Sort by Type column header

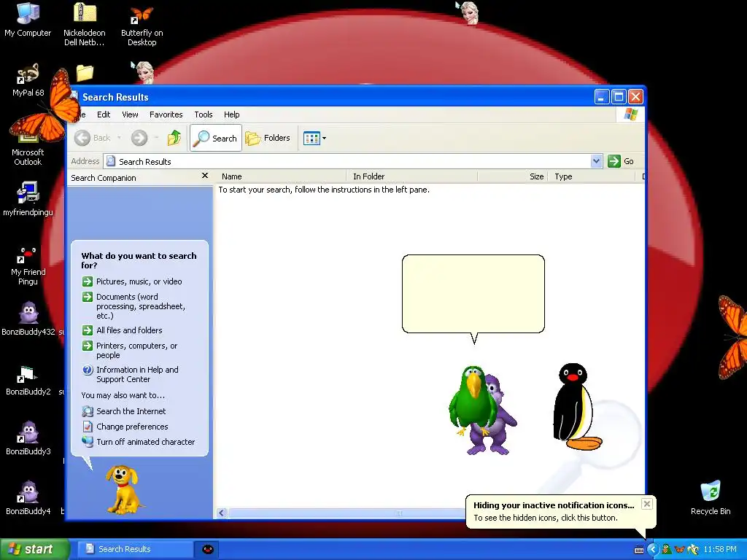click(x=592, y=176)
